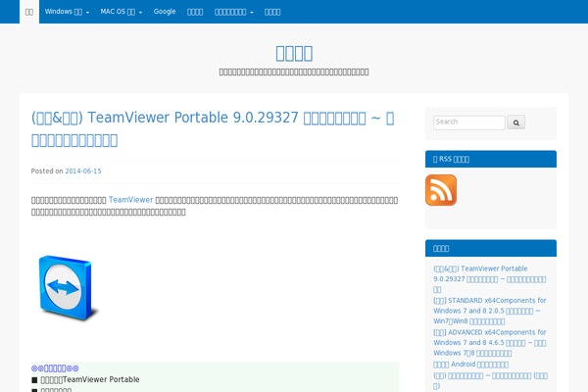The height and width of the screenshot is (392, 588).
Task: Click the TeamViewer Portable 9.0.29327 article title
Action: [x=213, y=128]
